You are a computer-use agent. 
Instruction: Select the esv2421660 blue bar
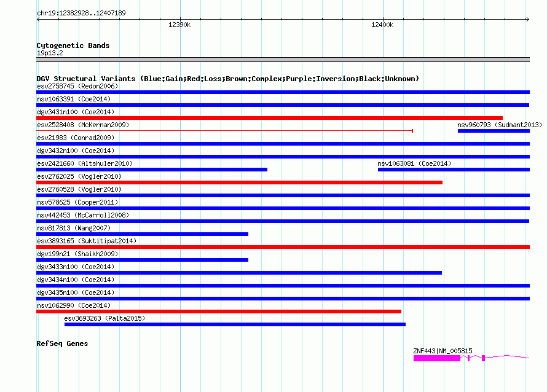point(152,170)
